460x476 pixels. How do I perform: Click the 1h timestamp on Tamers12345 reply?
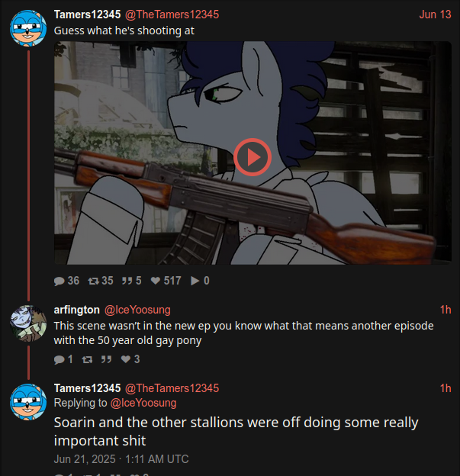[x=446, y=388]
